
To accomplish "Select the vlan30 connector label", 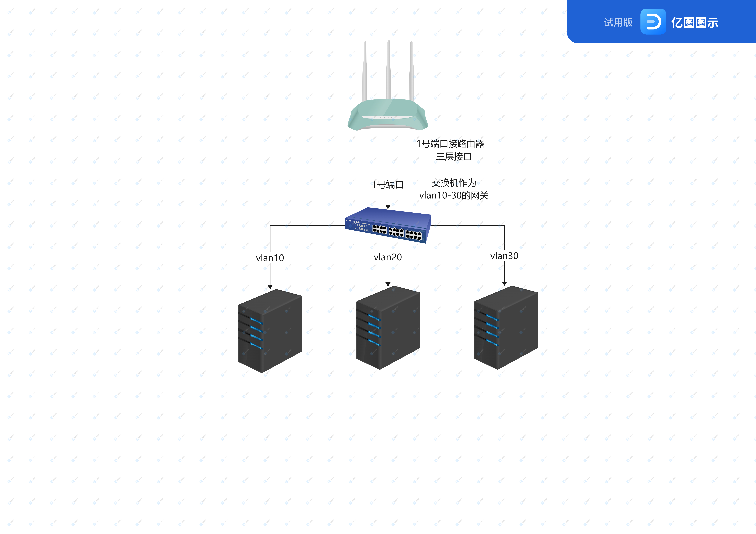I will pos(504,256).
